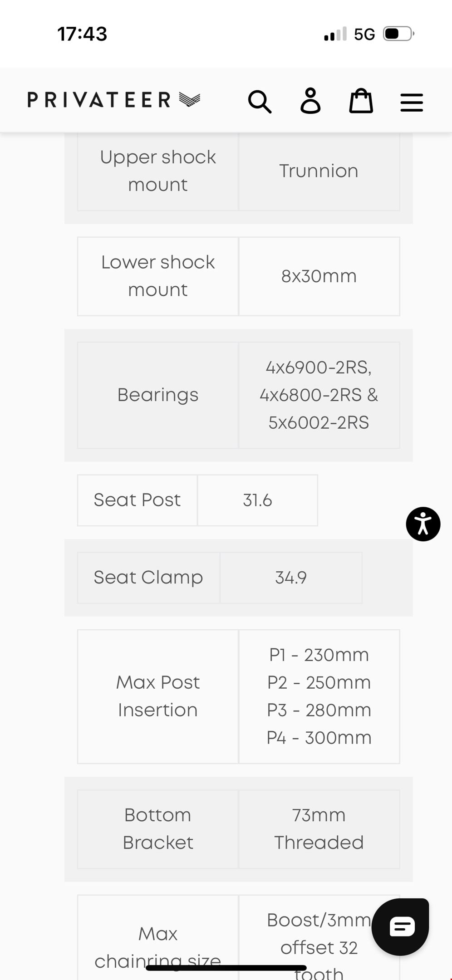452x980 pixels.
Task: Open the hamburger navigation menu
Action: pos(412,102)
